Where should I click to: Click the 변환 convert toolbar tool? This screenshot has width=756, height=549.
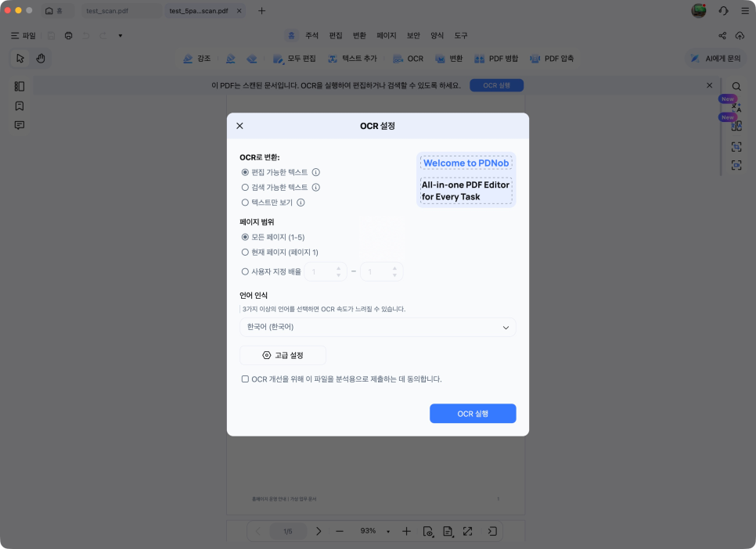tap(449, 59)
